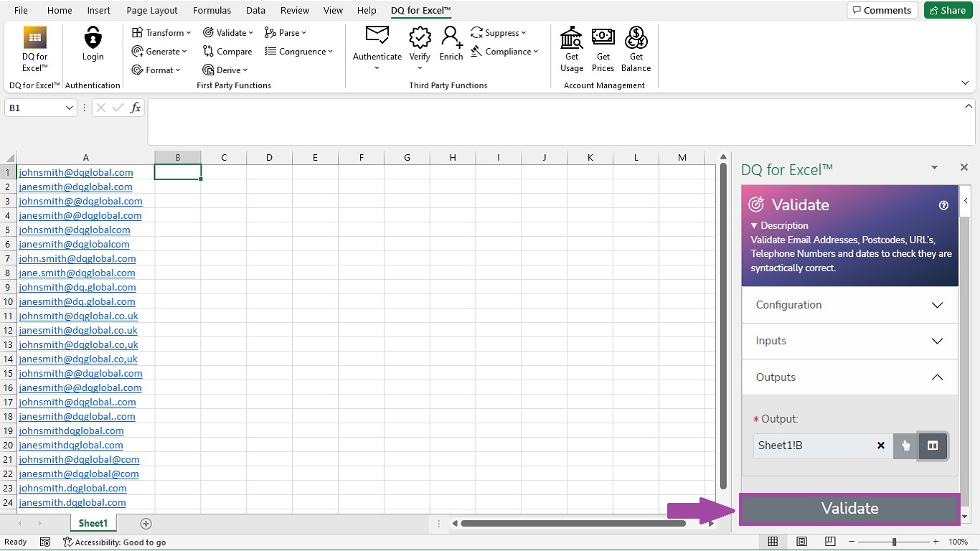
Task: Launch the DQ for Excel ribbon icon
Action: [x=34, y=49]
